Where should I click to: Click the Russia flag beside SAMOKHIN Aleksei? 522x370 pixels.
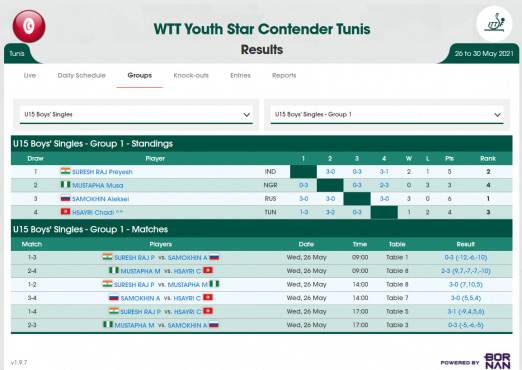coord(65,198)
